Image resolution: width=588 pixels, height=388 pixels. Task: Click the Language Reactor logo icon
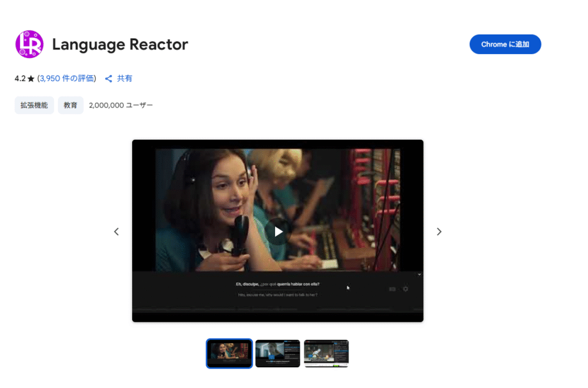(x=29, y=44)
